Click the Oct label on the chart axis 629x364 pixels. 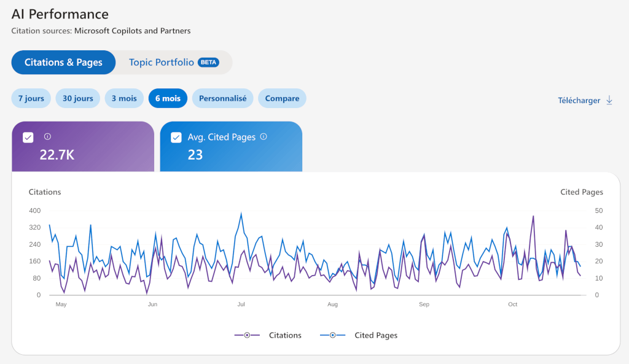pyautogui.click(x=513, y=304)
